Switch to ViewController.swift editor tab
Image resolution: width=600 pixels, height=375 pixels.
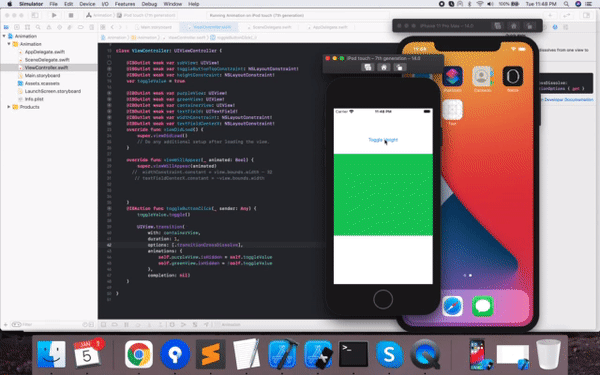point(209,27)
